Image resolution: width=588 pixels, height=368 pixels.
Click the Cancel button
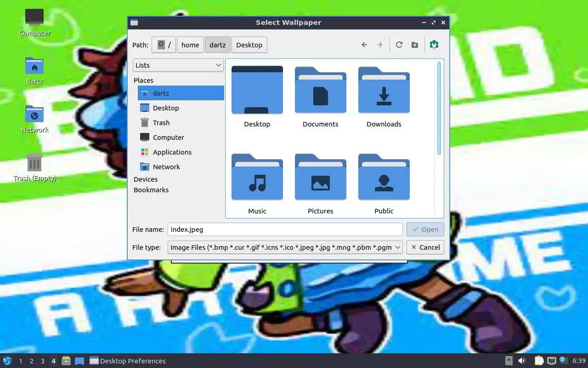(x=425, y=247)
